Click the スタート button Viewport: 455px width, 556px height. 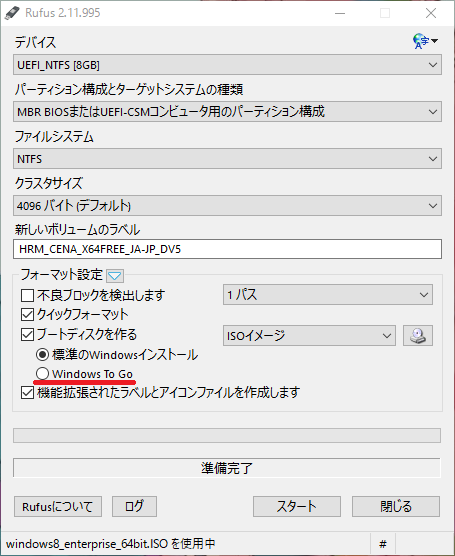pos(297,506)
